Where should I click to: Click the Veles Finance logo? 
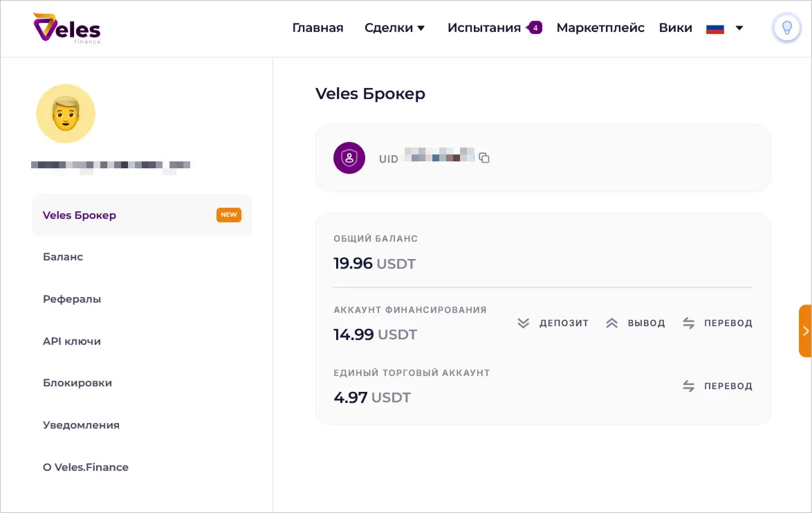pyautogui.click(x=66, y=28)
